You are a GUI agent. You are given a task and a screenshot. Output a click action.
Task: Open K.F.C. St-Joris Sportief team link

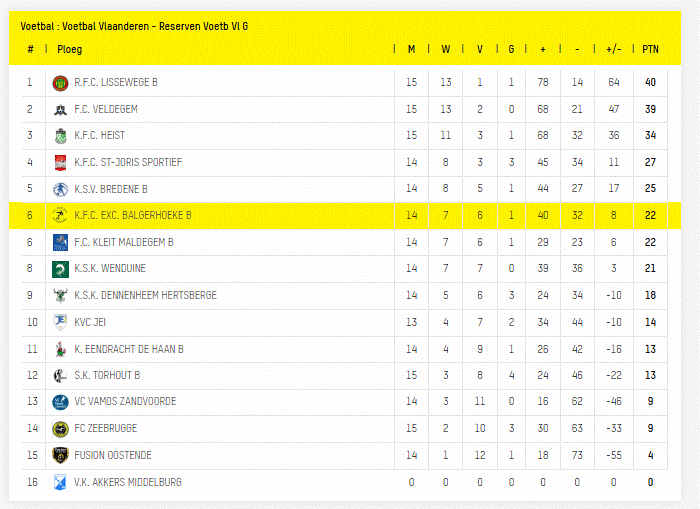tap(128, 162)
